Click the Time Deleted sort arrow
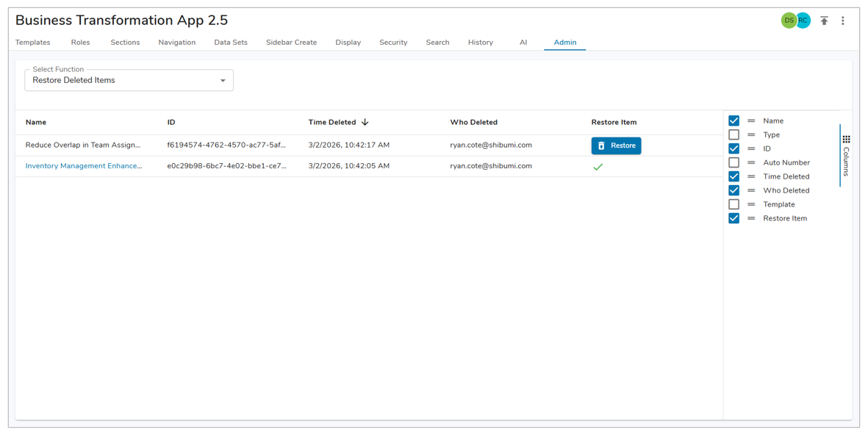The width and height of the screenshot is (868, 435). tap(365, 123)
